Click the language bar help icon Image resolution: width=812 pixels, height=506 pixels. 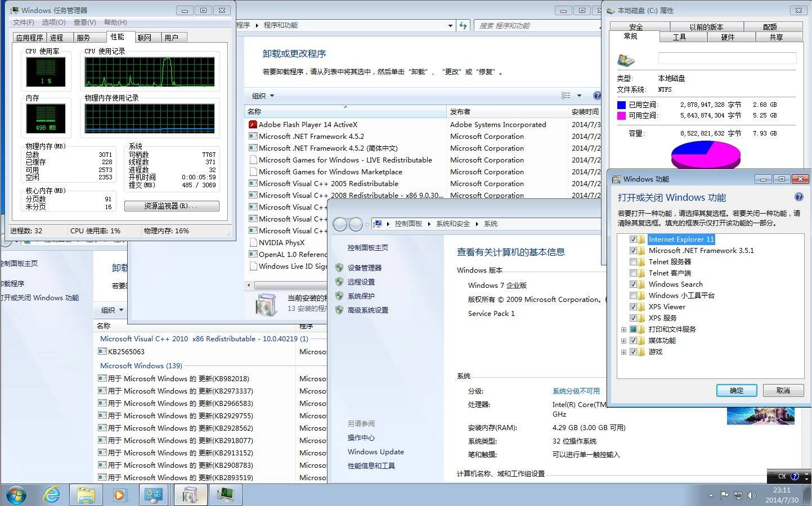click(x=795, y=476)
